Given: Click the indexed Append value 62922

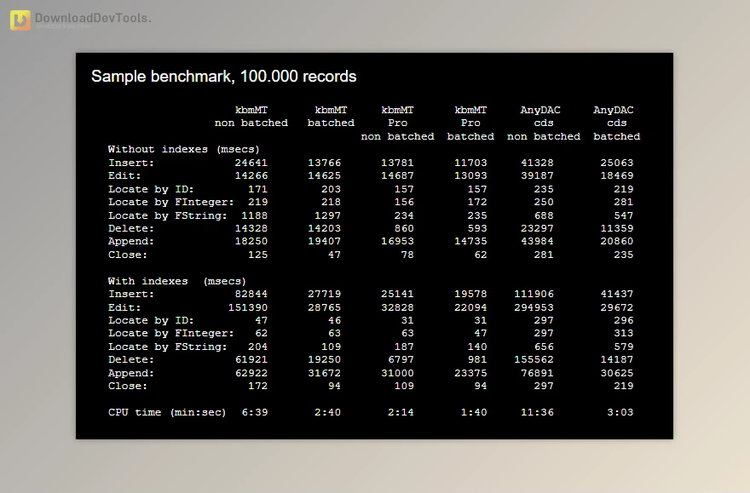Looking at the screenshot, I should coord(251,373).
